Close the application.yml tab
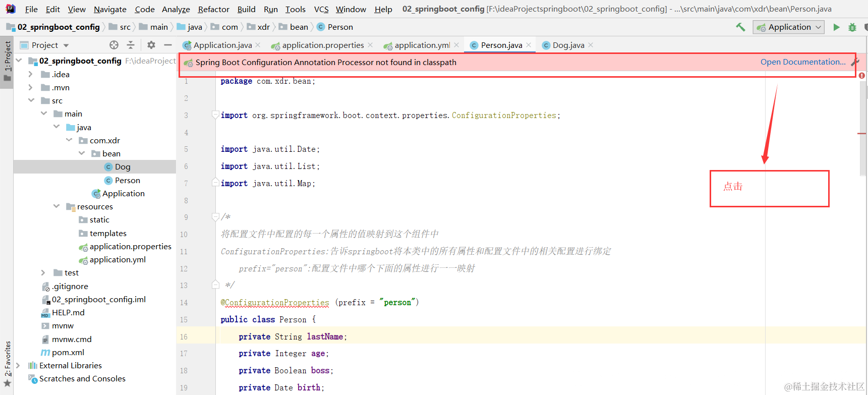The height and width of the screenshot is (395, 868). pos(456,45)
